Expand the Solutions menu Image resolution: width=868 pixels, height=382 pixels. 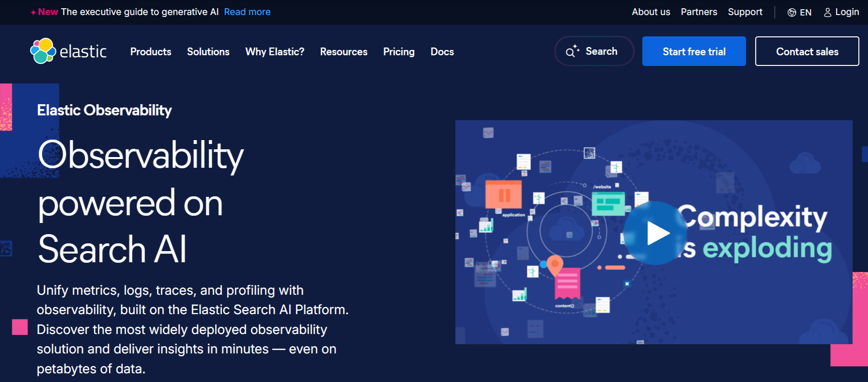(208, 52)
